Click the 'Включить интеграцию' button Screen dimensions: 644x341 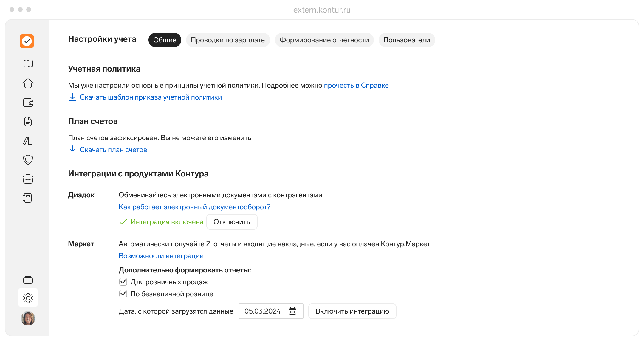(352, 311)
